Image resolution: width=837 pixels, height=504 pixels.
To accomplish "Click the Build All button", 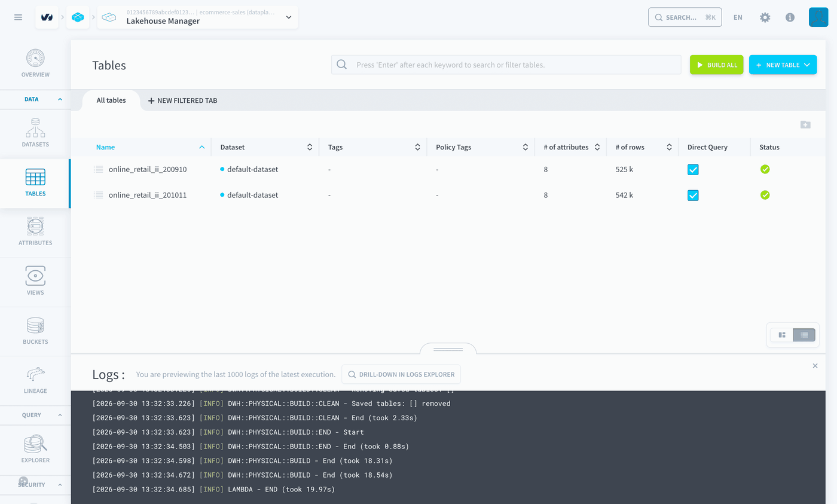I will tap(717, 65).
